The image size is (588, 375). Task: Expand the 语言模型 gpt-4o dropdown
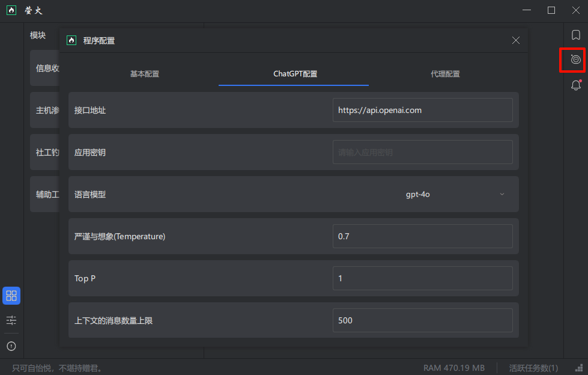coord(455,194)
